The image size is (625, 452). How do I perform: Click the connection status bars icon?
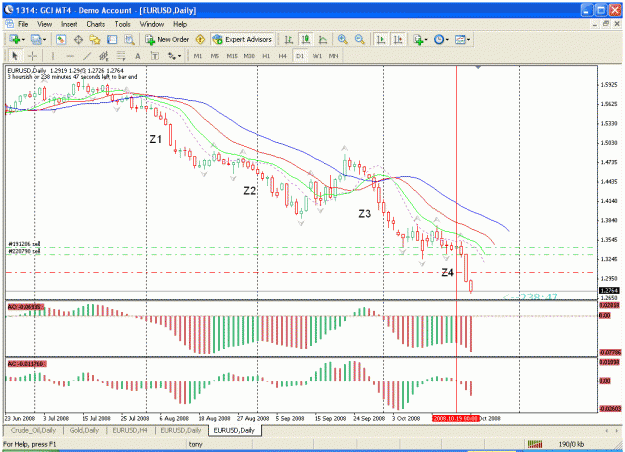pyautogui.click(x=535, y=444)
